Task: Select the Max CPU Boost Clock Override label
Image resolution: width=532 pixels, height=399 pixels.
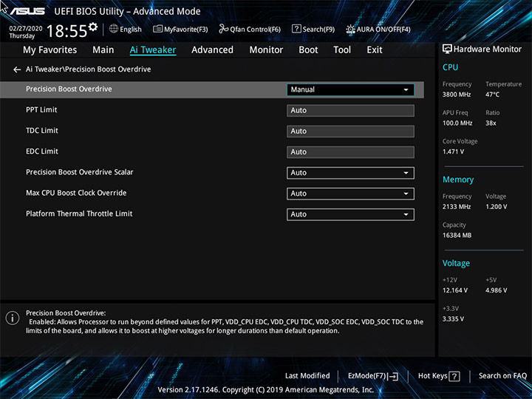Action: [x=76, y=193]
